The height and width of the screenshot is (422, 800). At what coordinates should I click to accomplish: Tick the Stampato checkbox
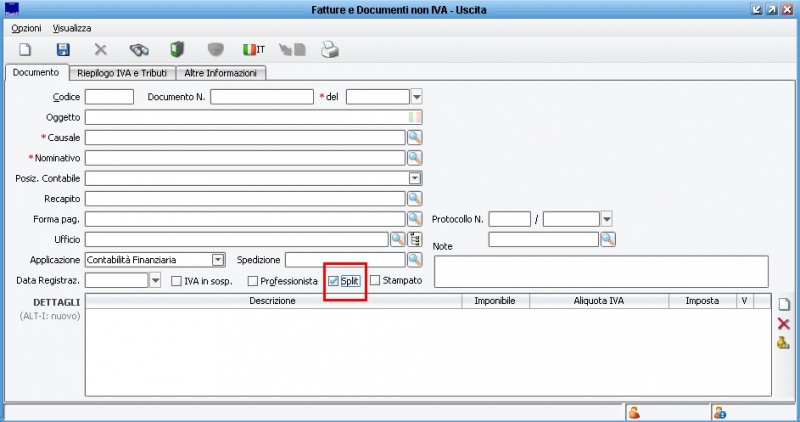click(x=375, y=280)
